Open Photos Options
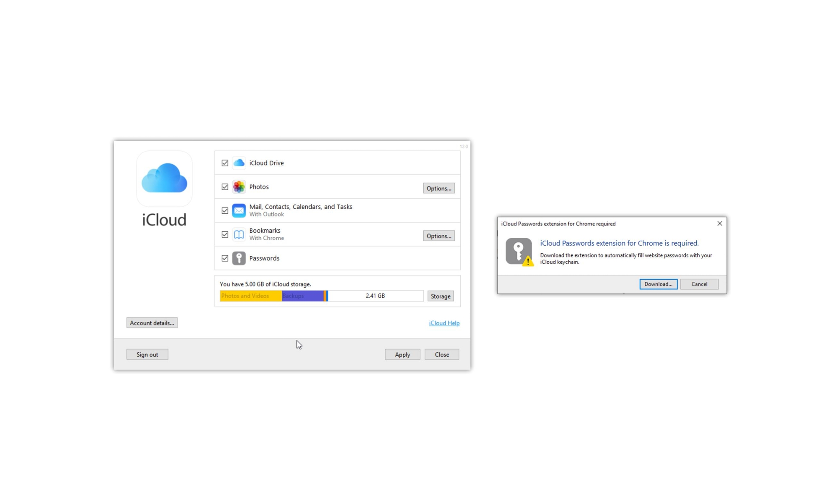The height and width of the screenshot is (504, 840). coord(438,188)
